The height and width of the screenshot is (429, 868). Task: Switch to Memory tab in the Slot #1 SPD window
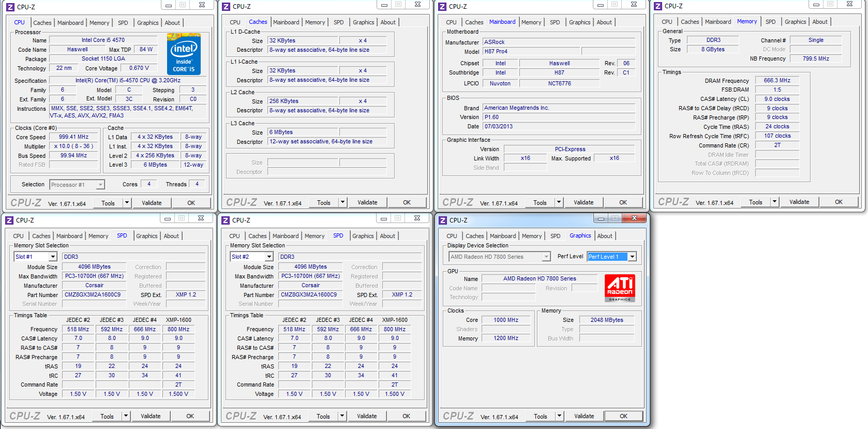coord(98,236)
